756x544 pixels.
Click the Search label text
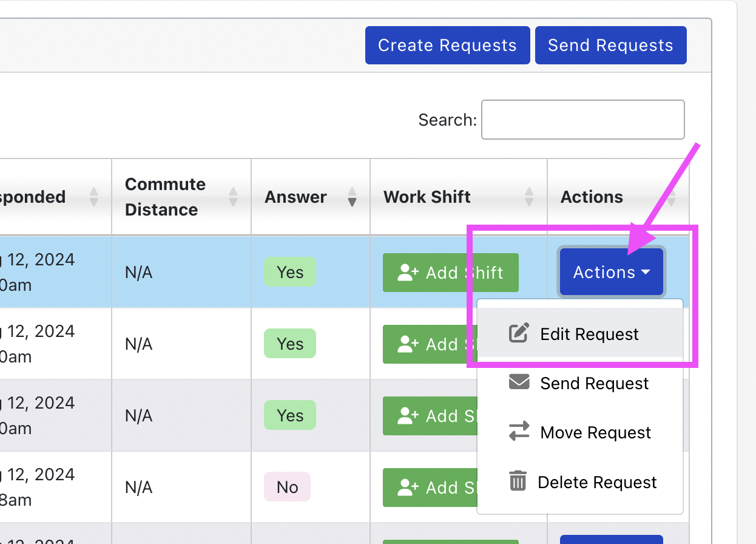[x=448, y=120]
